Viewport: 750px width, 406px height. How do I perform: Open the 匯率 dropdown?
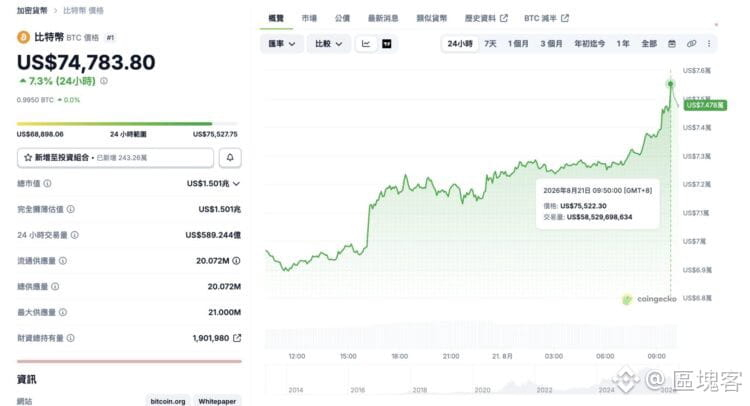(281, 44)
